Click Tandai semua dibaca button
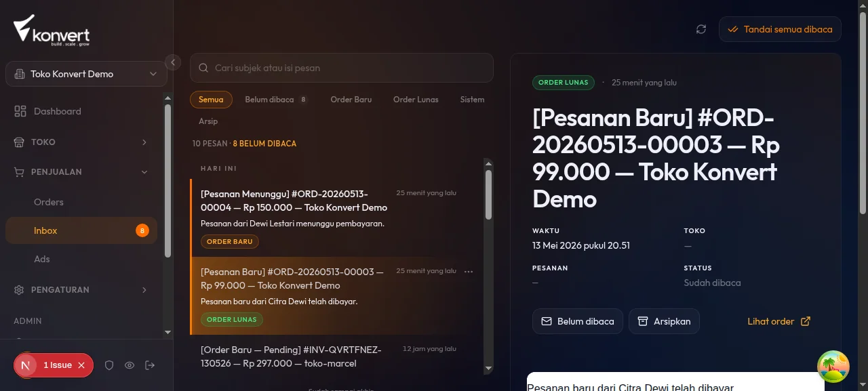The width and height of the screenshot is (868, 391). point(780,30)
